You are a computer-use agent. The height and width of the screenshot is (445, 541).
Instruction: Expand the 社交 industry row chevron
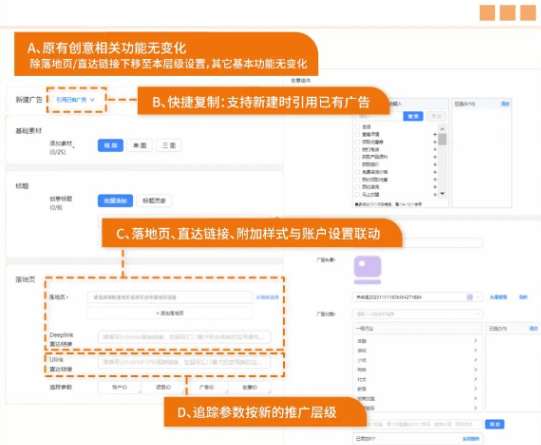(475, 379)
